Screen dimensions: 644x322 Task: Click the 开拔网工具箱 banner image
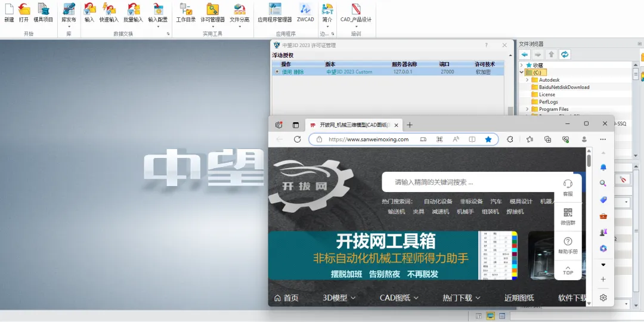[392, 255]
